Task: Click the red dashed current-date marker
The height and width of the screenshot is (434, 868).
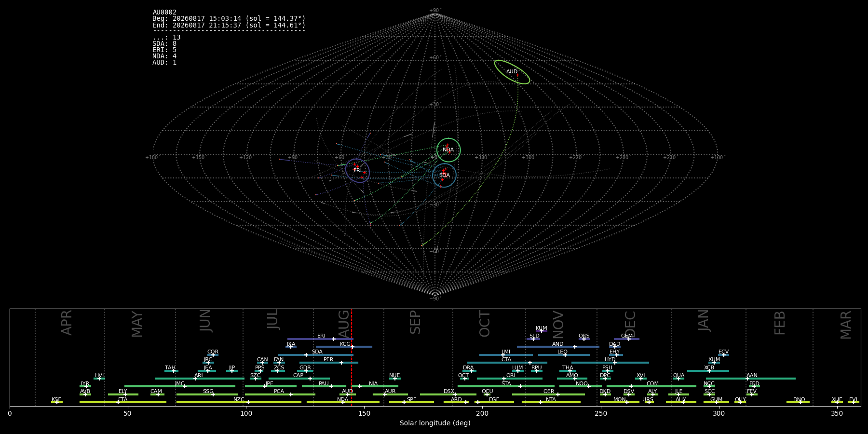Action: tap(352, 357)
